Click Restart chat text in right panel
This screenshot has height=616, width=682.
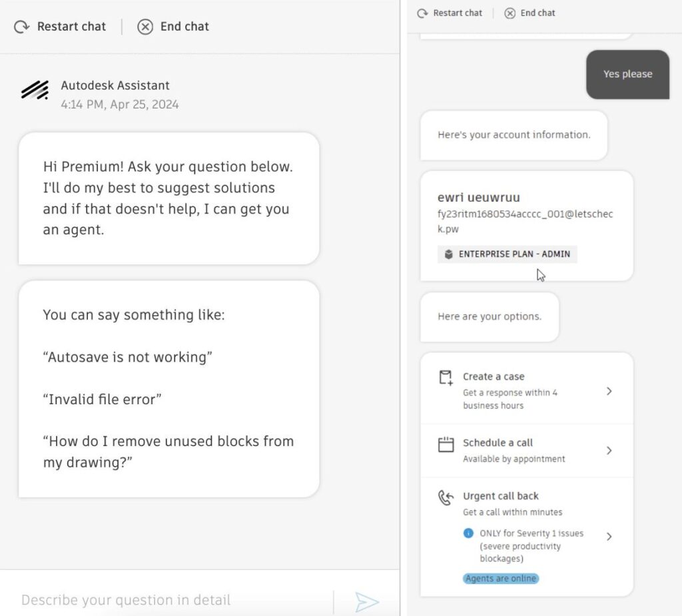coord(458,13)
